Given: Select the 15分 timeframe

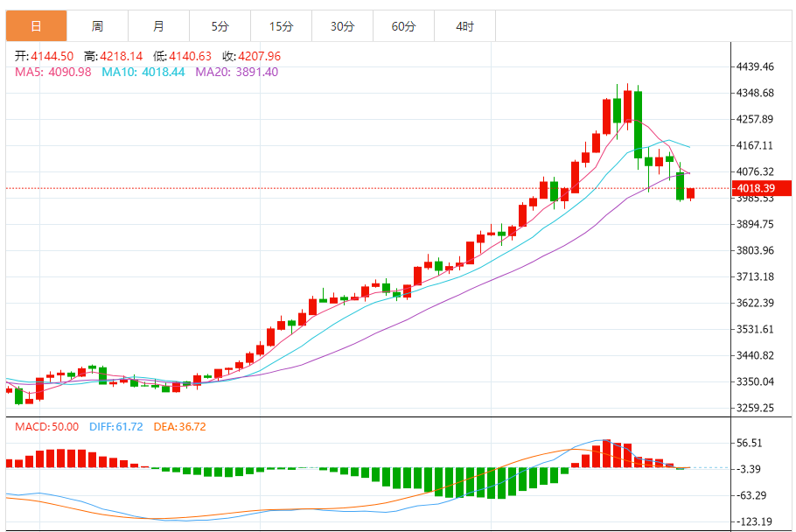Looking at the screenshot, I should [282, 26].
